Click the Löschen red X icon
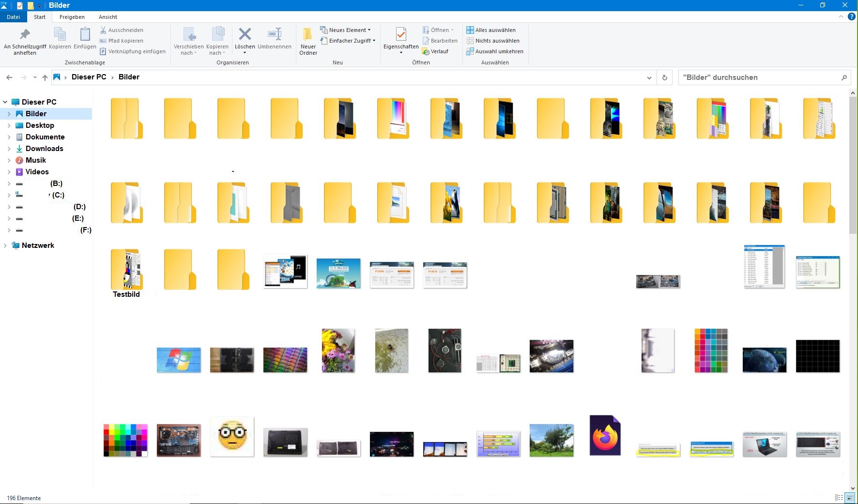Screen dimensions: 858x504 tap(245, 34)
